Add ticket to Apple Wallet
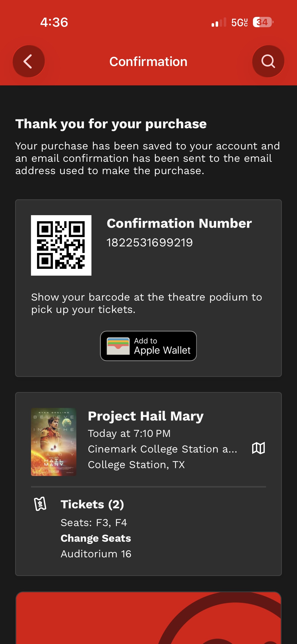Viewport: 297px width, 644px height. (x=148, y=346)
